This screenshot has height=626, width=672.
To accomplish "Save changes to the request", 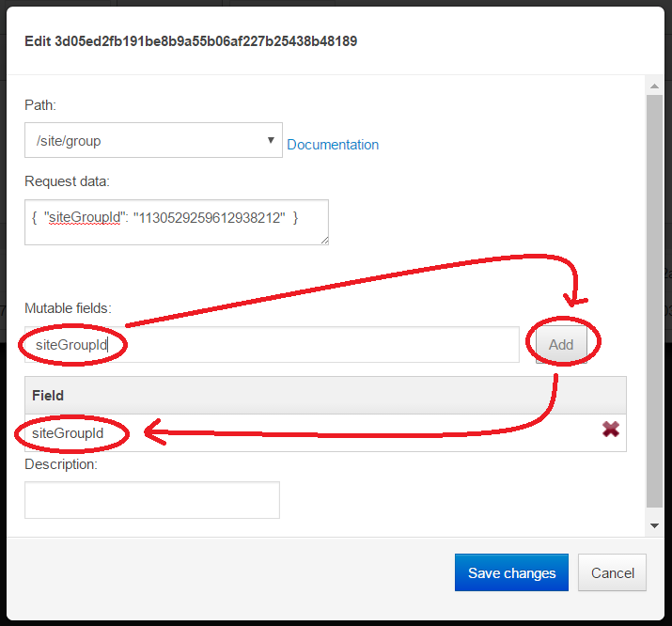I will tap(511, 572).
